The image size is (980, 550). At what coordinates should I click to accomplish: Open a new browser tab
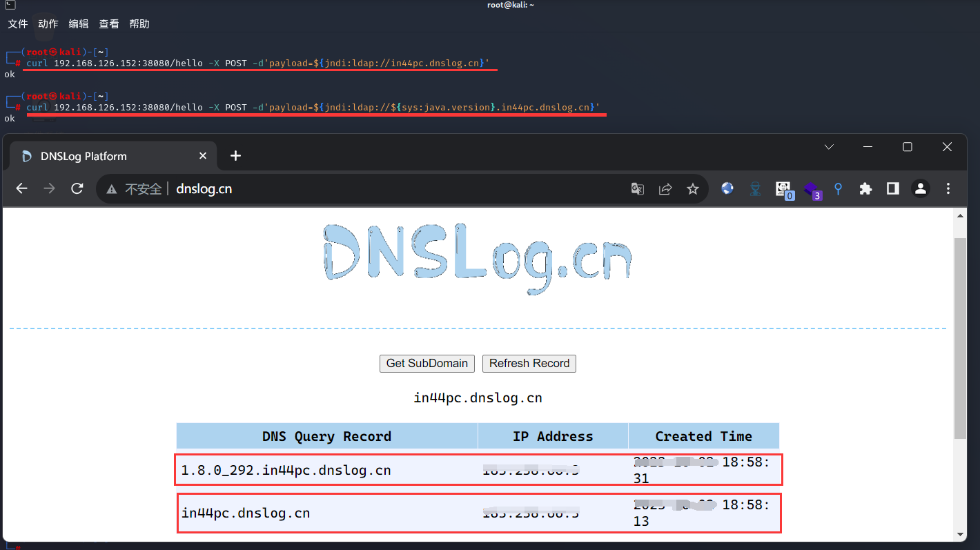tap(235, 156)
